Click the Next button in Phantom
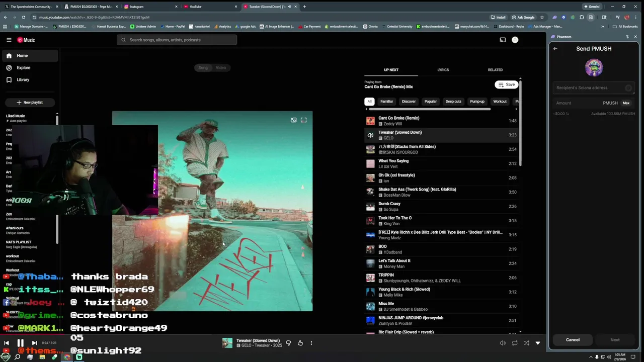 pyautogui.click(x=615, y=340)
